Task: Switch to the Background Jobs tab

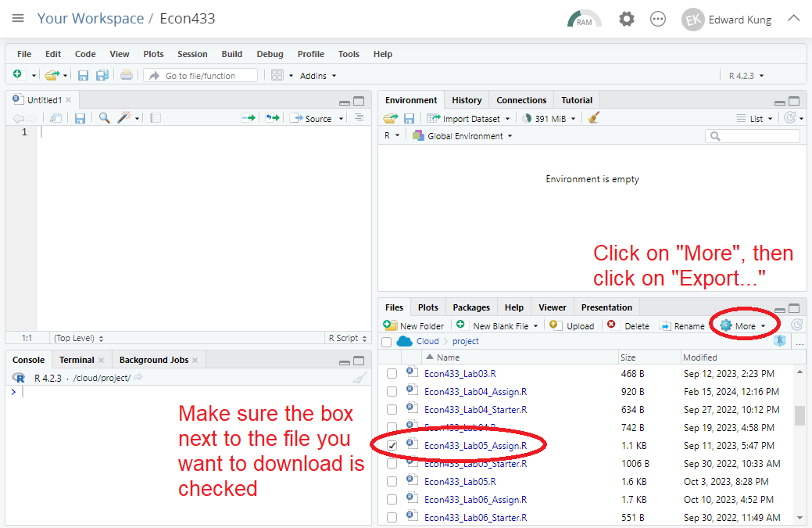Action: click(x=154, y=360)
